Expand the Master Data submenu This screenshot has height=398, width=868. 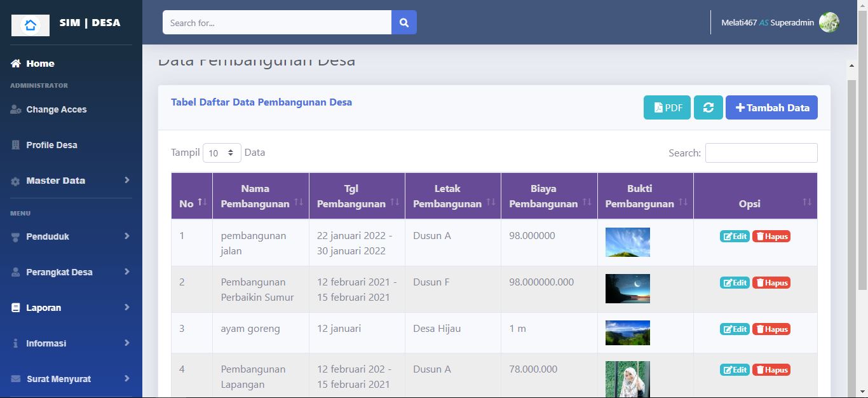point(70,181)
